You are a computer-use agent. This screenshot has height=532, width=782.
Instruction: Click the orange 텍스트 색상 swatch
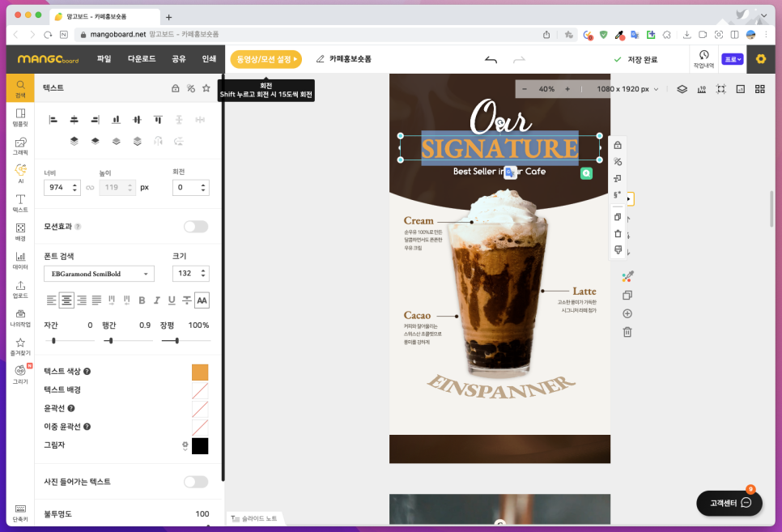click(200, 372)
